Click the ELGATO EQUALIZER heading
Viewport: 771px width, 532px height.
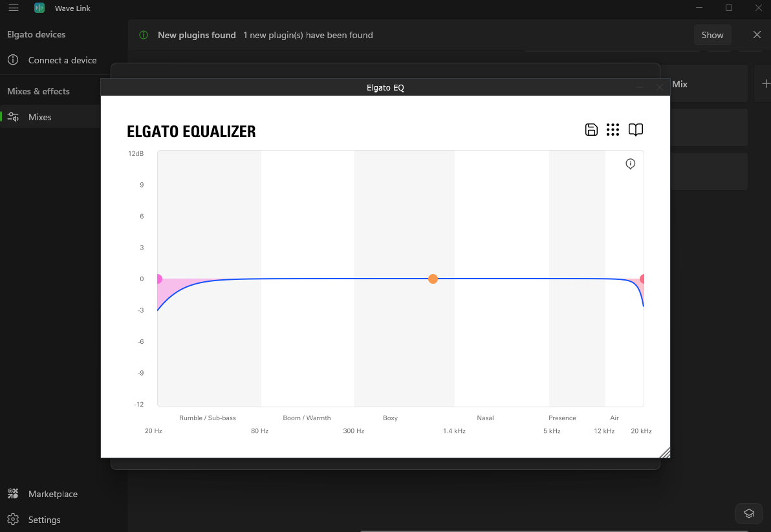point(191,131)
